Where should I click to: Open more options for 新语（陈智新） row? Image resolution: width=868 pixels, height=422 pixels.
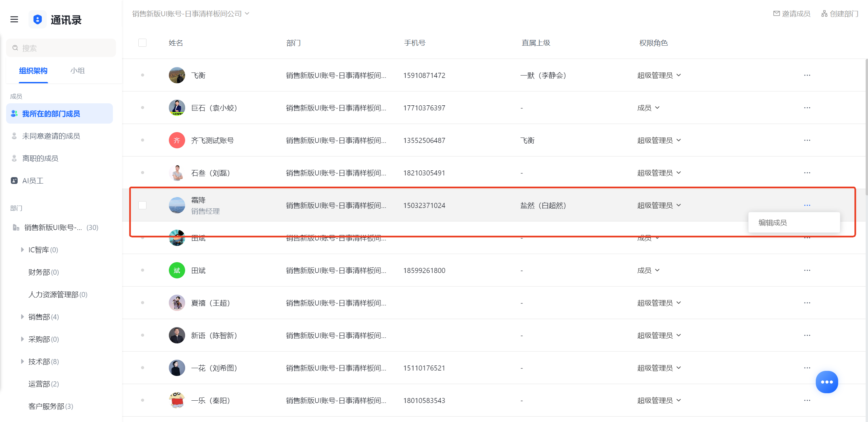(807, 335)
